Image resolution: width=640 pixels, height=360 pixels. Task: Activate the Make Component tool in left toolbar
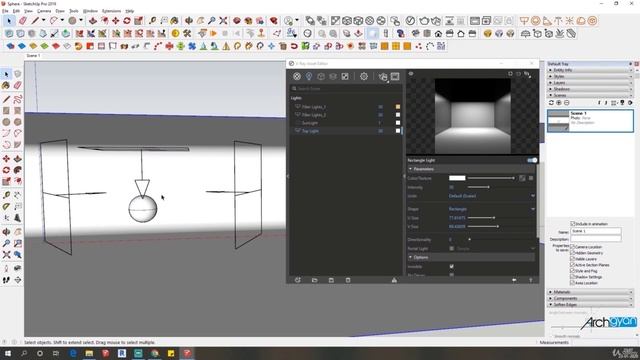(x=18, y=74)
